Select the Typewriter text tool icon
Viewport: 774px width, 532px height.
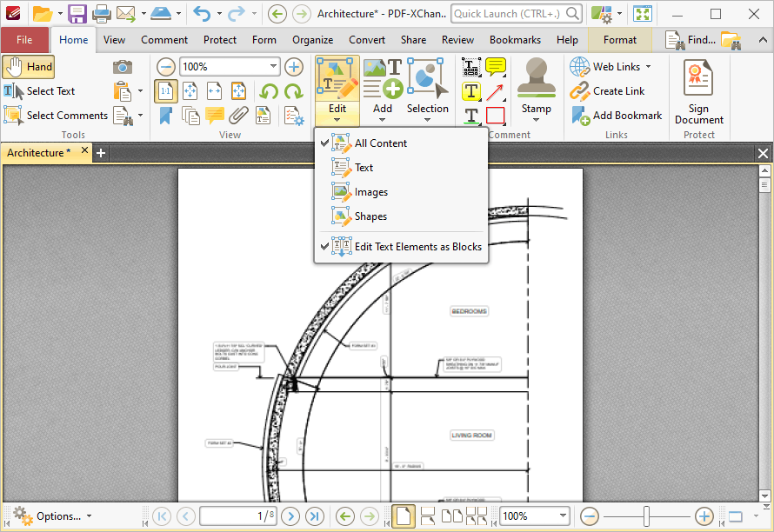[x=470, y=67]
